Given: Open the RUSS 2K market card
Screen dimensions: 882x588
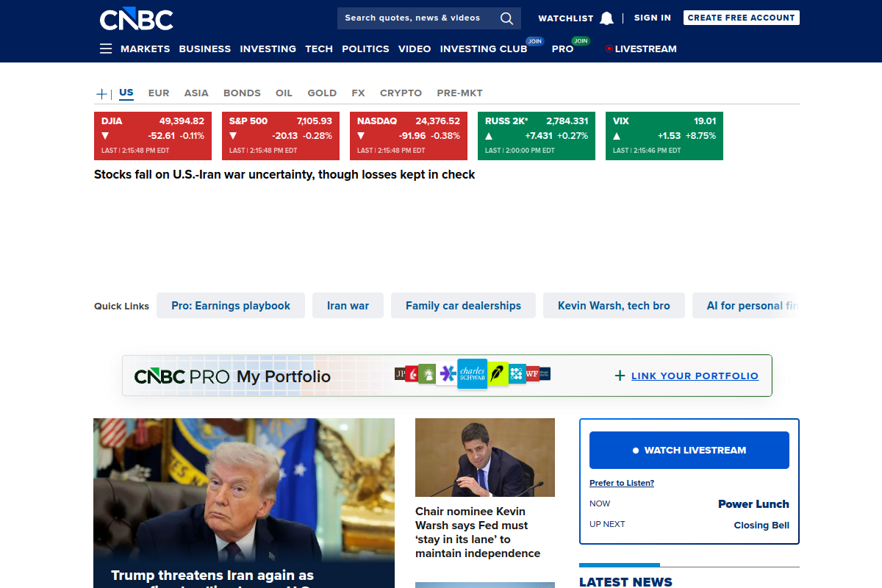Looking at the screenshot, I should (537, 136).
